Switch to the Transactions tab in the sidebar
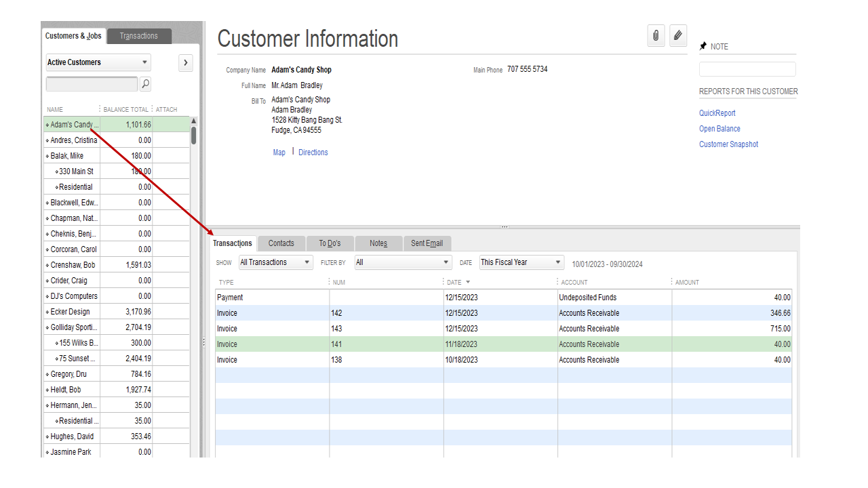This screenshot has width=868, height=488. pos(138,35)
